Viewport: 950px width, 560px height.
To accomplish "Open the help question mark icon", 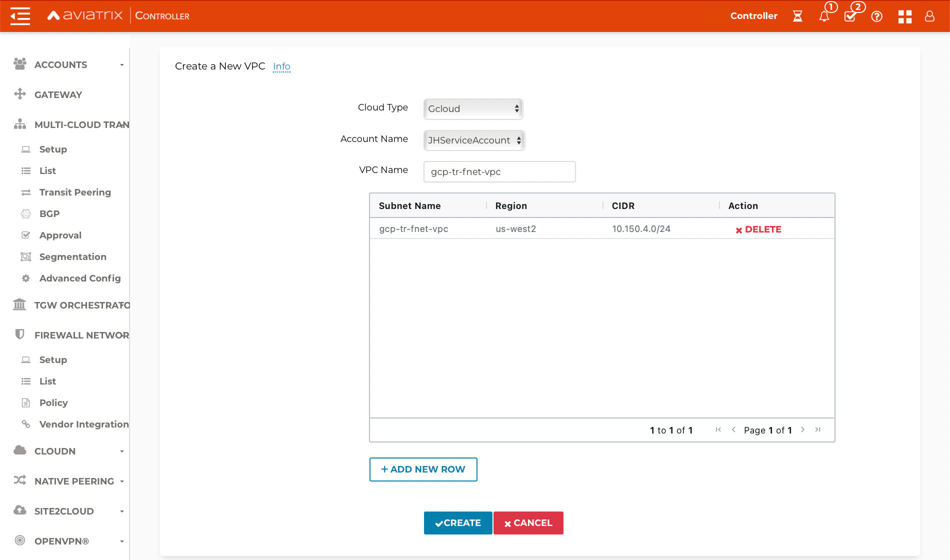I will [876, 16].
